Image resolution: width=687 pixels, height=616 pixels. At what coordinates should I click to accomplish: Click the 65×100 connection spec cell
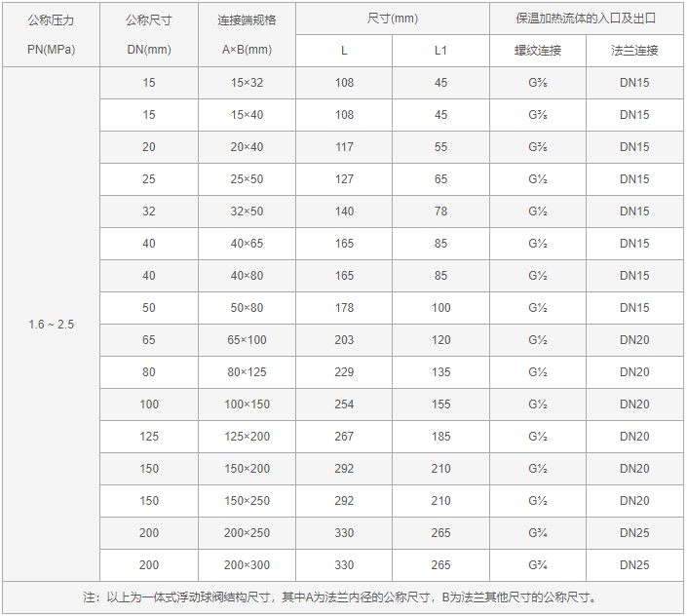(247, 340)
